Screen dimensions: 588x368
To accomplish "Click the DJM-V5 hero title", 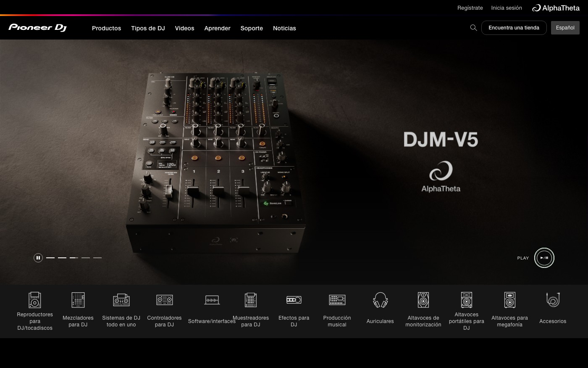I will (x=441, y=140).
